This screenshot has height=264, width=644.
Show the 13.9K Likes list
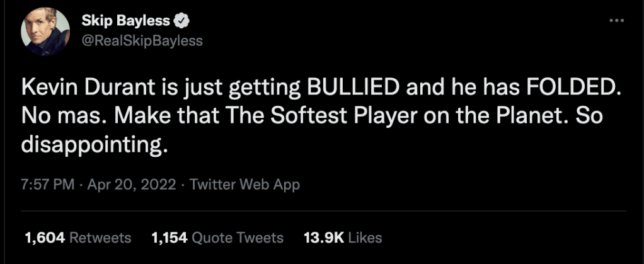click(343, 238)
